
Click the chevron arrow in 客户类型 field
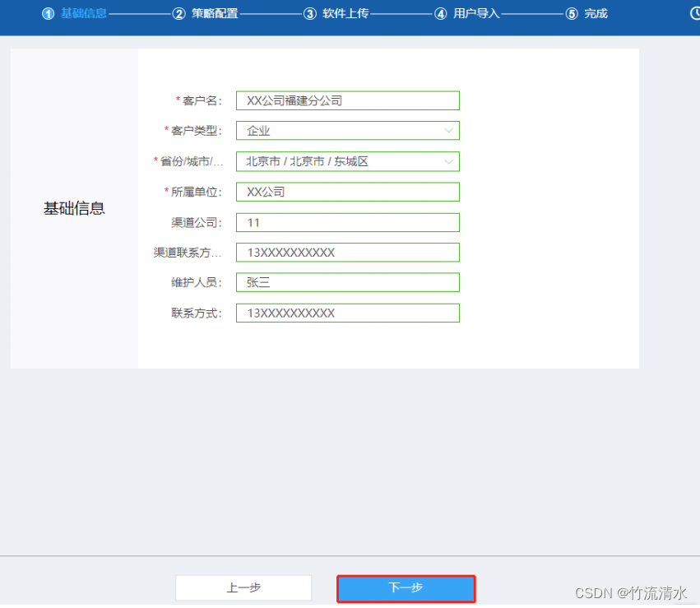[x=448, y=131]
